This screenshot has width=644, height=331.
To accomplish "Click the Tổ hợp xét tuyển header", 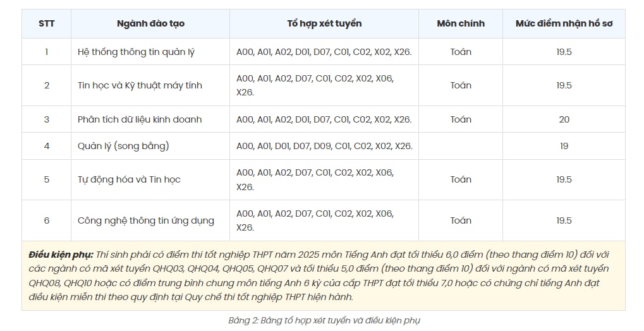I will pyautogui.click(x=324, y=24).
